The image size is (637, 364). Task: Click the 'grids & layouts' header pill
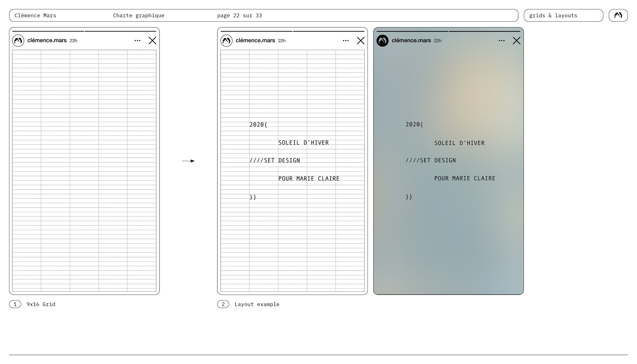click(563, 15)
